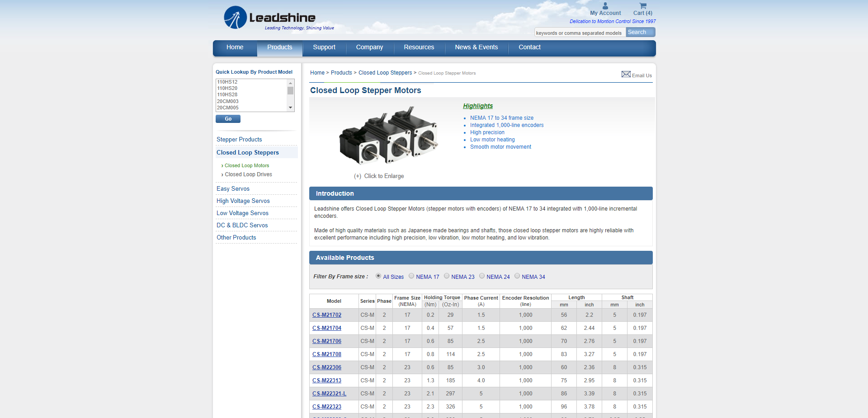Screen dimensions: 868x418
Task: Open the CS-M22313 model link
Action: (x=327, y=380)
